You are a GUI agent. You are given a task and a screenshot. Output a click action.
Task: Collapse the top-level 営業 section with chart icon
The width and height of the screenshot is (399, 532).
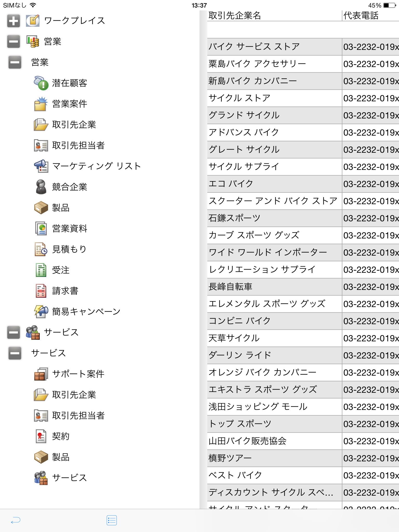14,42
